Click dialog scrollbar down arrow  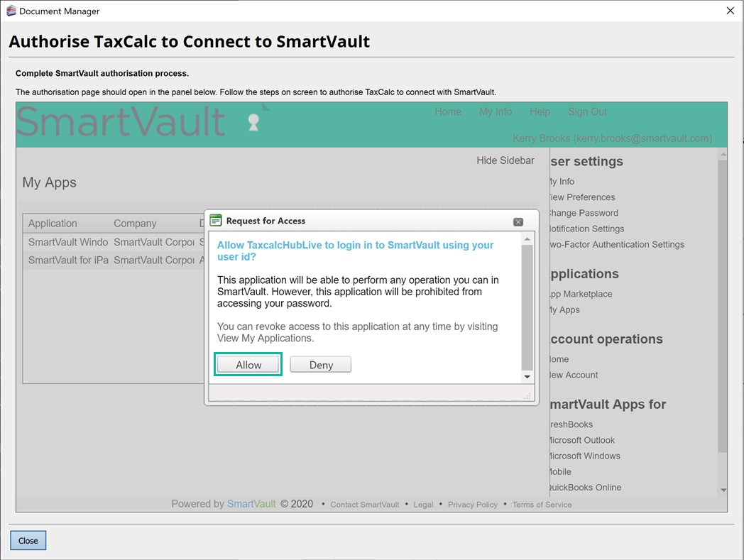[527, 377]
